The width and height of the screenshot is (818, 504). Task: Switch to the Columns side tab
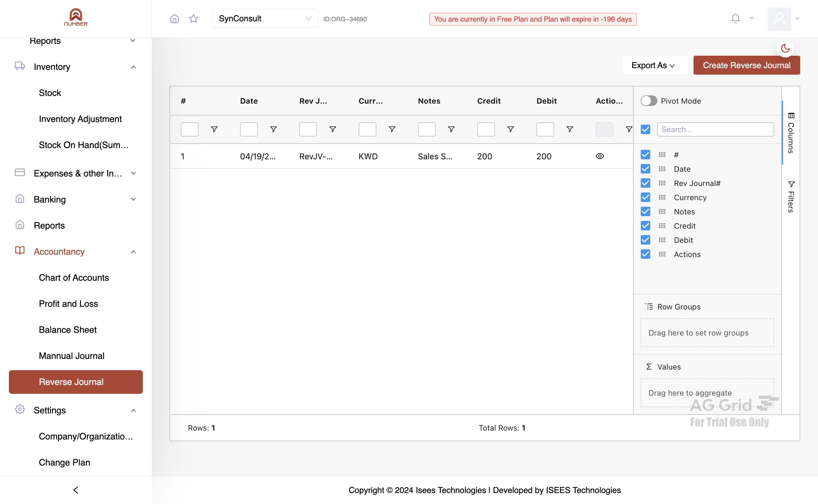tap(791, 133)
